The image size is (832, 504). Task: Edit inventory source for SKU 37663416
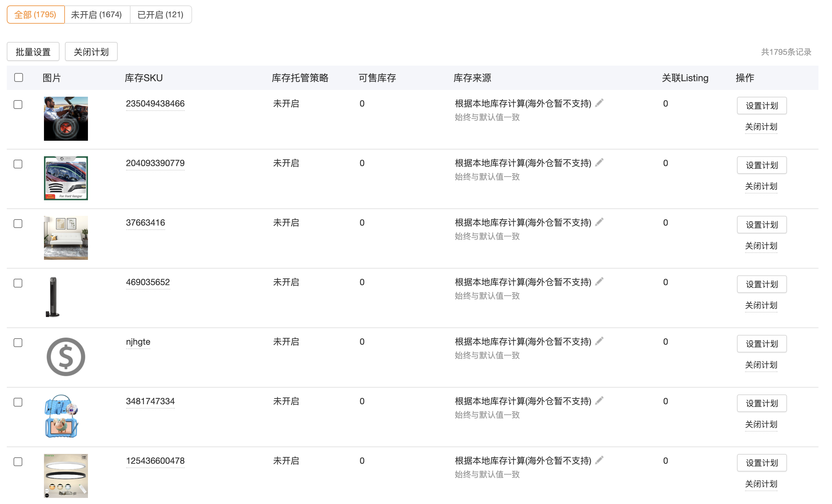(x=599, y=222)
